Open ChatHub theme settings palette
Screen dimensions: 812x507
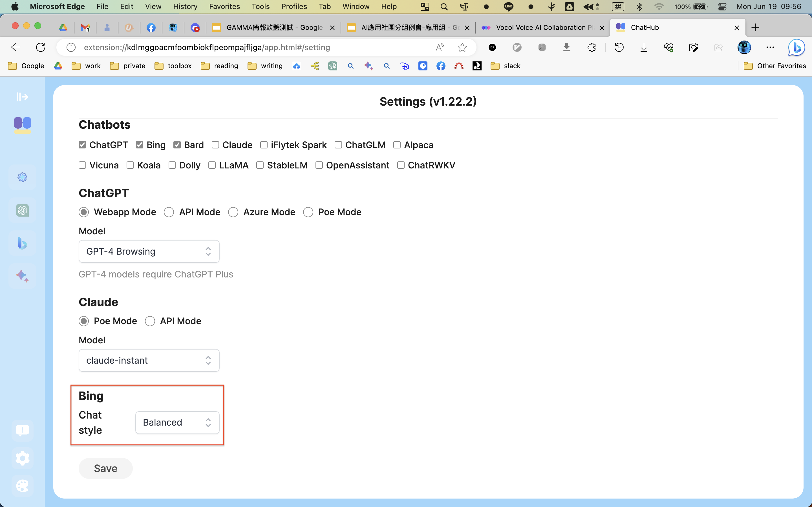[x=22, y=486]
